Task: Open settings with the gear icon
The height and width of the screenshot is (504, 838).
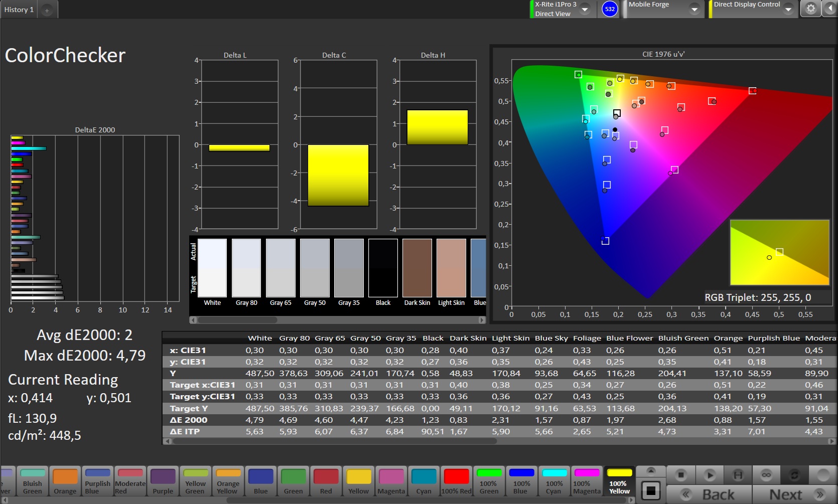Action: click(x=810, y=9)
